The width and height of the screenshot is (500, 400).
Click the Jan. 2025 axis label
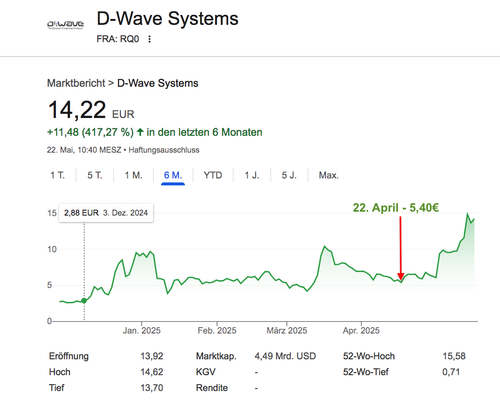pyautogui.click(x=142, y=331)
